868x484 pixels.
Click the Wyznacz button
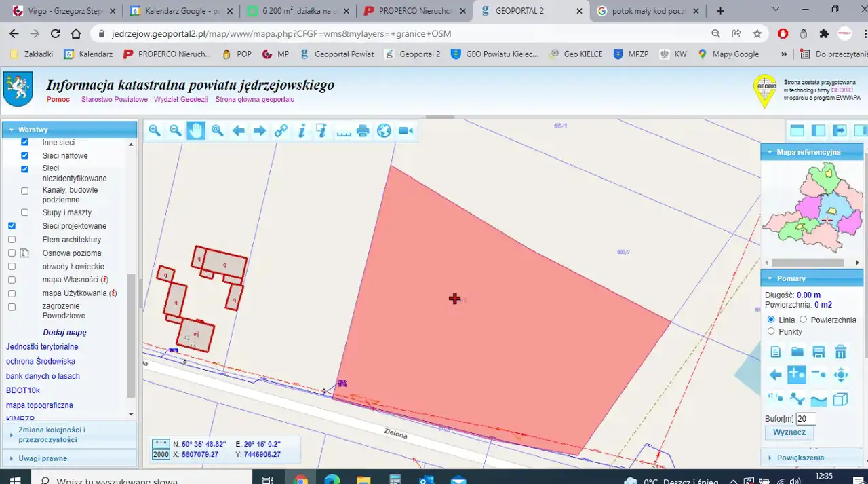[789, 432]
